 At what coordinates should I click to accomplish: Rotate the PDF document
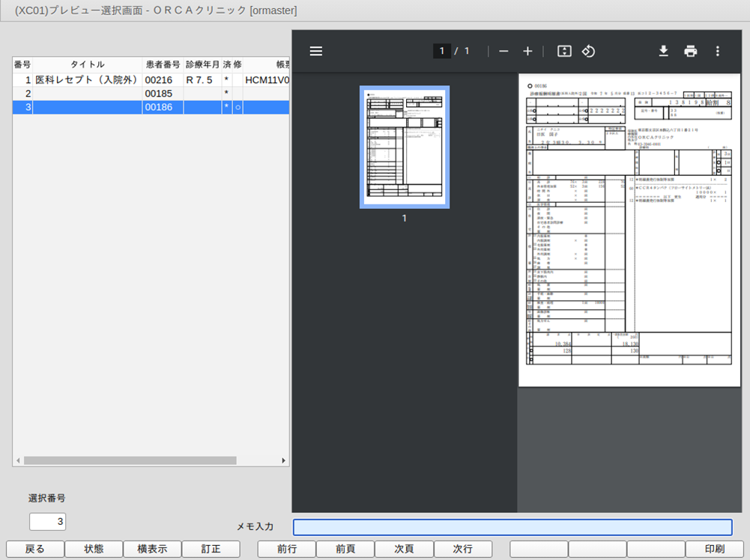tap(588, 51)
